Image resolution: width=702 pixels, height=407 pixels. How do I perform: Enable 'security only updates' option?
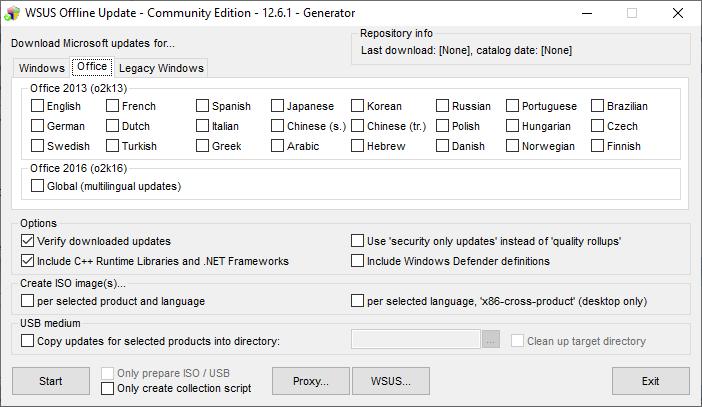pos(357,241)
